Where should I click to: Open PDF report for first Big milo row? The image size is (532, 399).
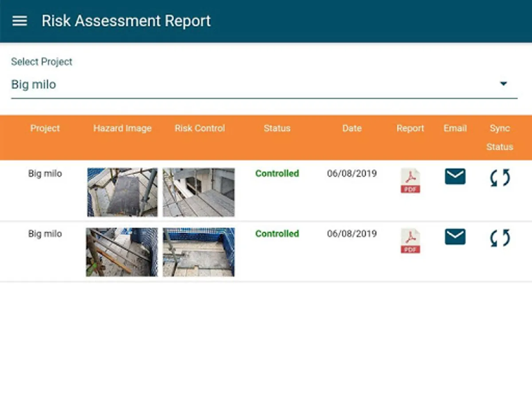point(410,180)
